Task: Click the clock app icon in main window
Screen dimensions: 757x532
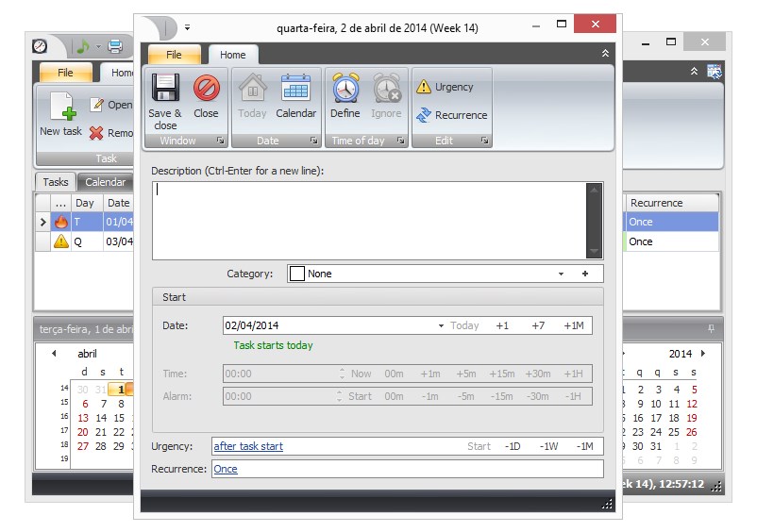Action: coord(40,46)
